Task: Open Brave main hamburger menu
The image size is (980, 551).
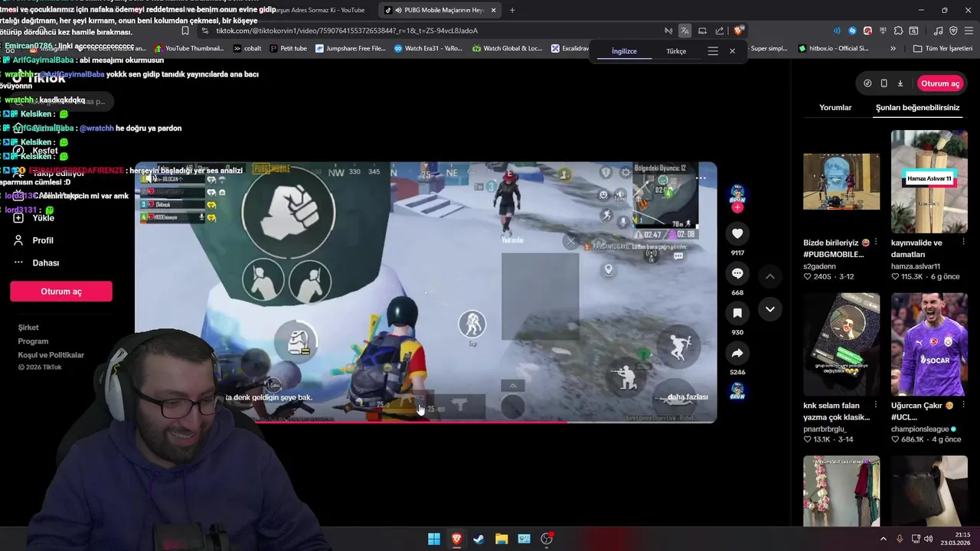Action: tap(968, 31)
